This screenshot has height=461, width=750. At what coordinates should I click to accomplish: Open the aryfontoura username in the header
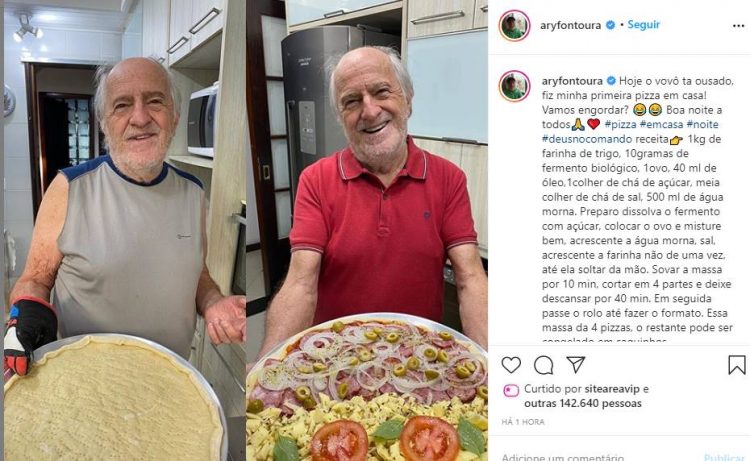[570, 25]
